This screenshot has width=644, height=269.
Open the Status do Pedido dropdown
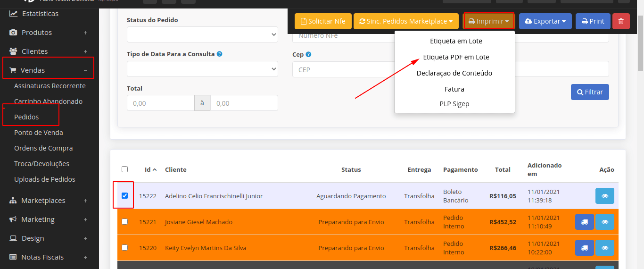coord(202,34)
